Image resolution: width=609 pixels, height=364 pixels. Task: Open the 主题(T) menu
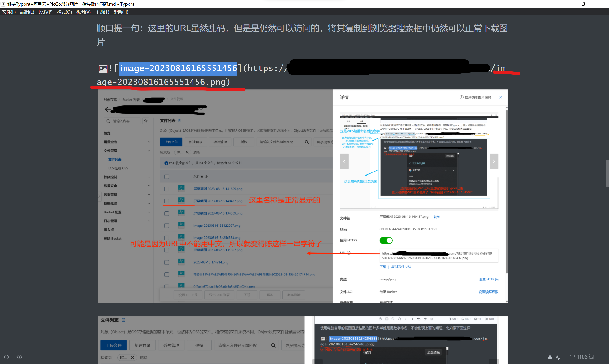pyautogui.click(x=102, y=12)
